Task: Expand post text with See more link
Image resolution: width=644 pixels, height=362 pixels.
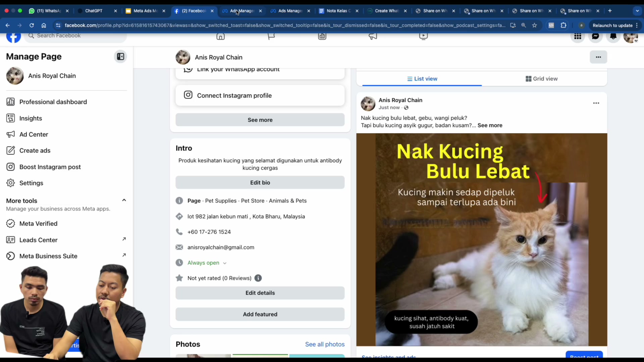Action: click(490, 125)
